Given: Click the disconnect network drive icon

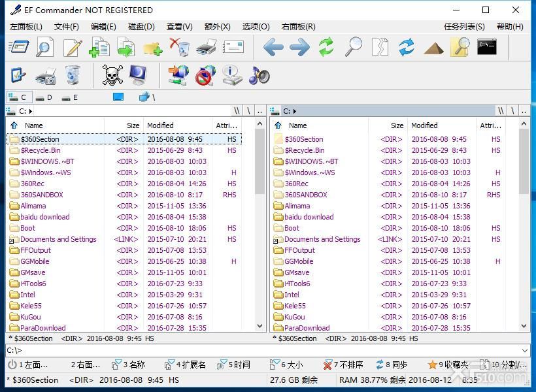Looking at the screenshot, I should pos(205,75).
